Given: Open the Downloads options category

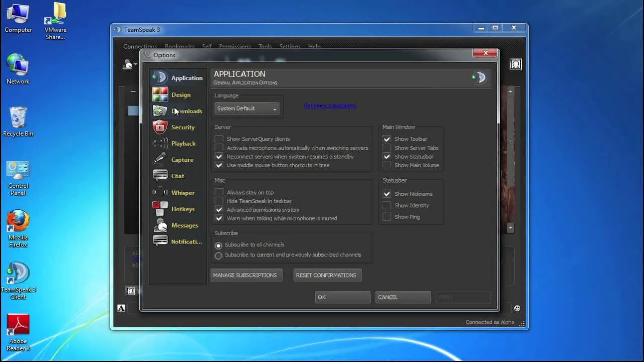Looking at the screenshot, I should [x=178, y=111].
